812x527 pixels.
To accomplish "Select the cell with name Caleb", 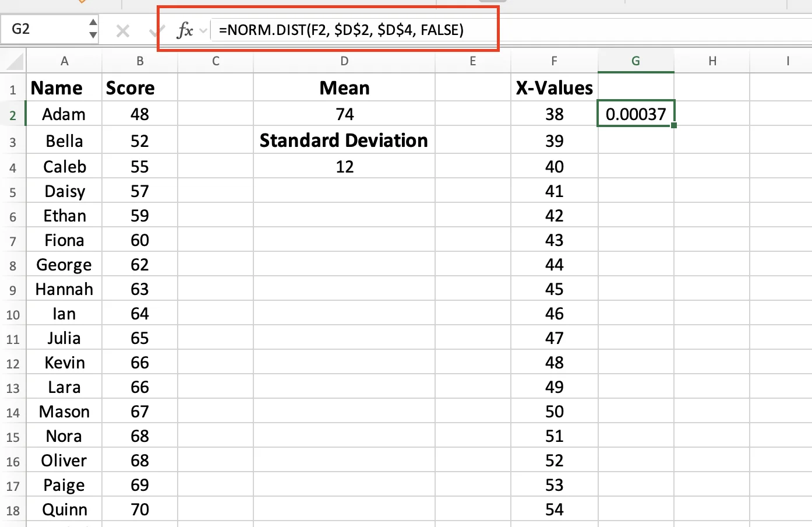I will (x=64, y=166).
